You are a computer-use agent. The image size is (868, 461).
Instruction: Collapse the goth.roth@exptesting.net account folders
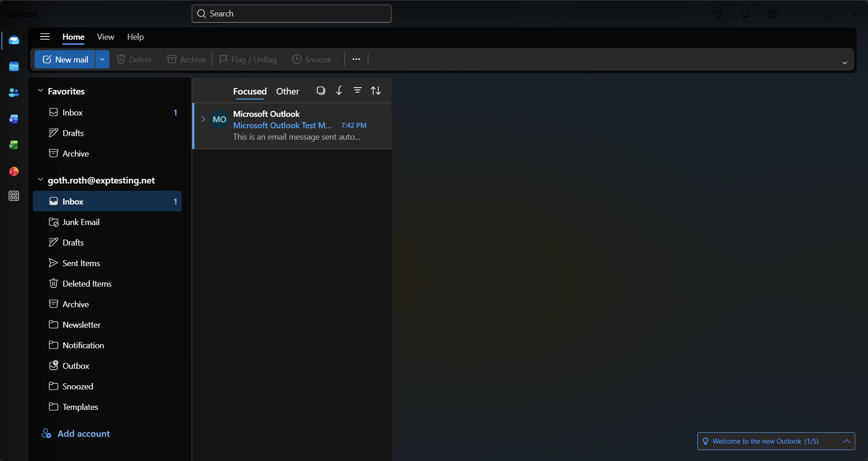click(x=41, y=180)
